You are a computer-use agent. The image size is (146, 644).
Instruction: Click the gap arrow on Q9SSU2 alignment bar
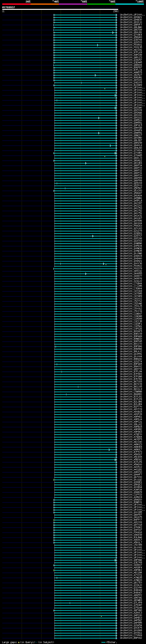click(99, 118)
